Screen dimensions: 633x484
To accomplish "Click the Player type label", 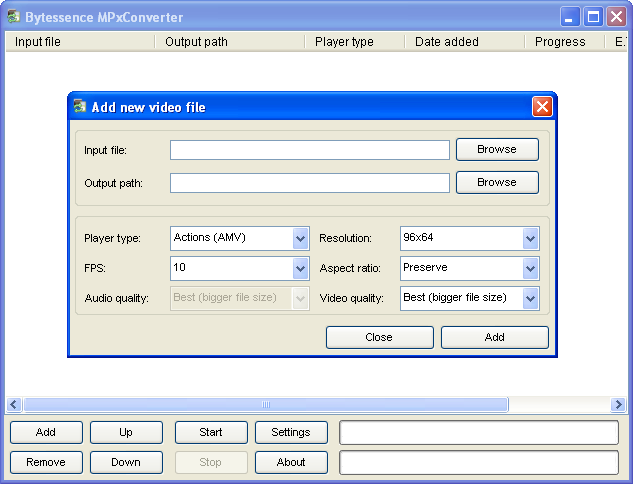I will pyautogui.click(x=112, y=238).
